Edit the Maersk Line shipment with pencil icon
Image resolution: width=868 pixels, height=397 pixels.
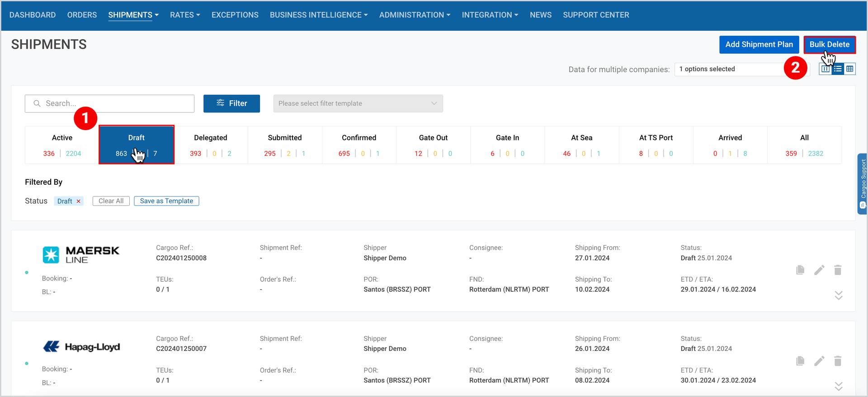point(819,270)
